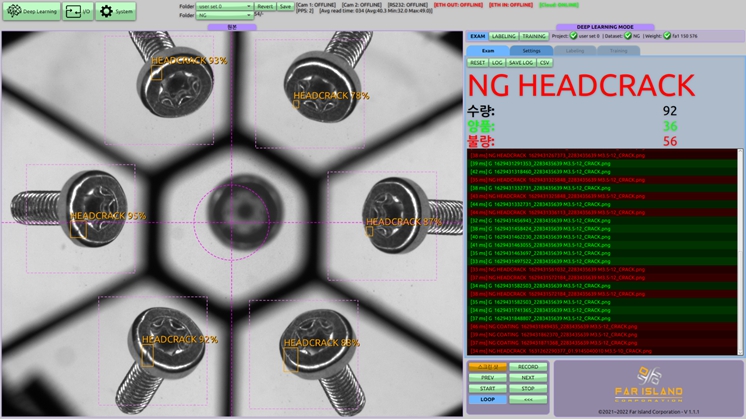Viewport: 746px width, 419px height.
Task: Select the '[42 ms] G 1629431318460' log row
Action: point(602,172)
